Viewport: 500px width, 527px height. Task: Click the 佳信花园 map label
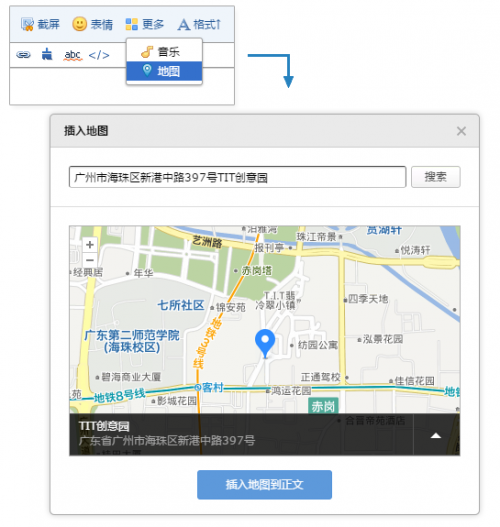[x=415, y=381]
